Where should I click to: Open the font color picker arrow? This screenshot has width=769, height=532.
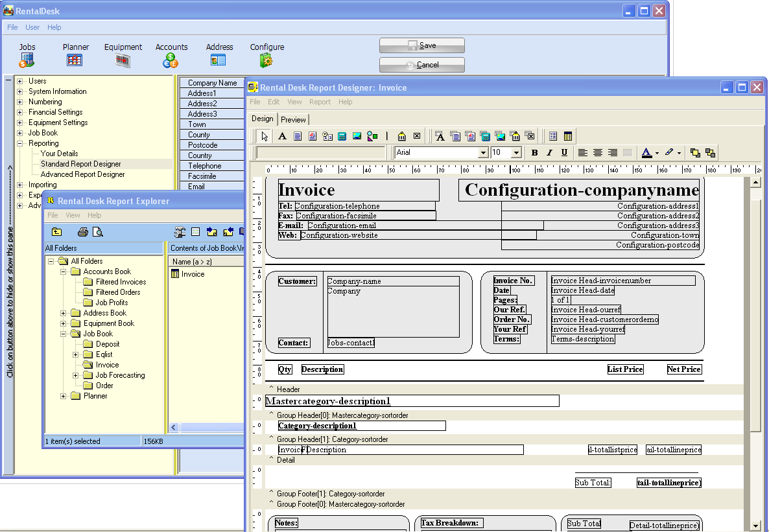pyautogui.click(x=657, y=154)
